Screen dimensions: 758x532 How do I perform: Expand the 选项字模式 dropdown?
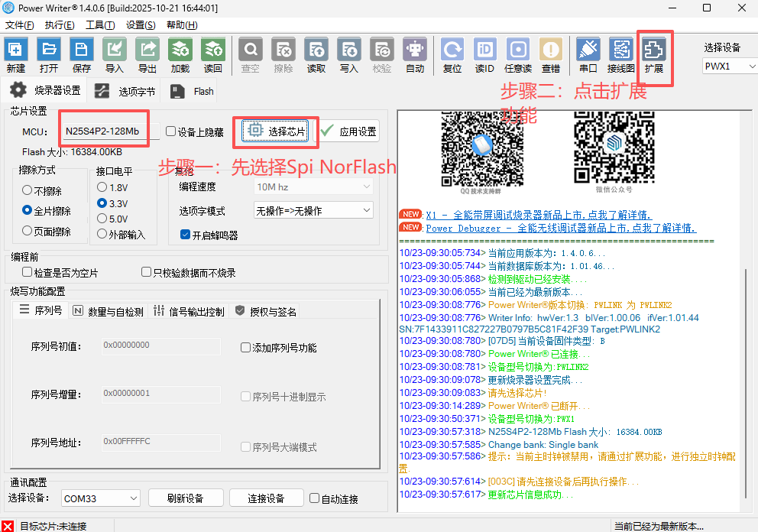(313, 210)
